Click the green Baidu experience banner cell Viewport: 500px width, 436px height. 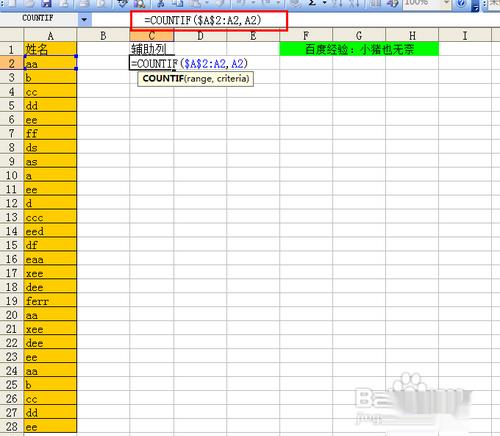tap(359, 49)
